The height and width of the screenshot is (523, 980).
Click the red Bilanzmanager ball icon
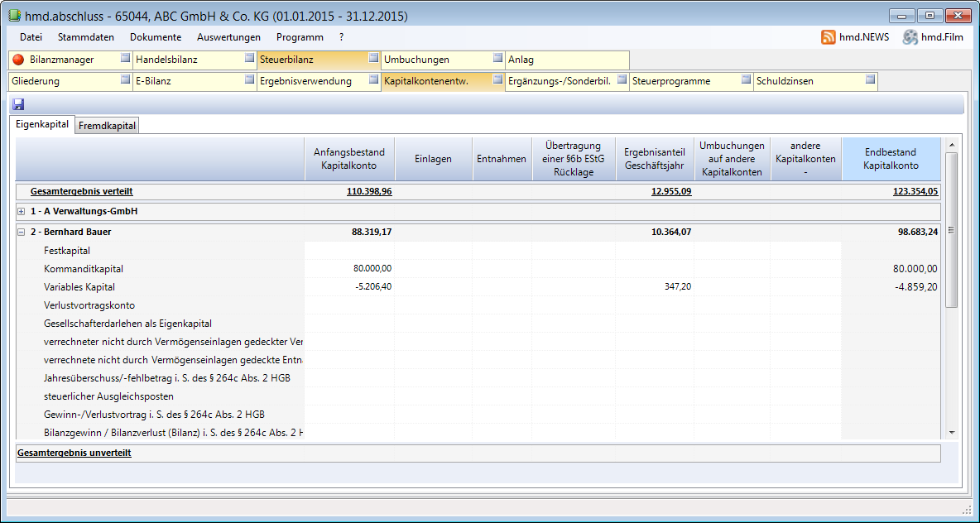click(18, 60)
